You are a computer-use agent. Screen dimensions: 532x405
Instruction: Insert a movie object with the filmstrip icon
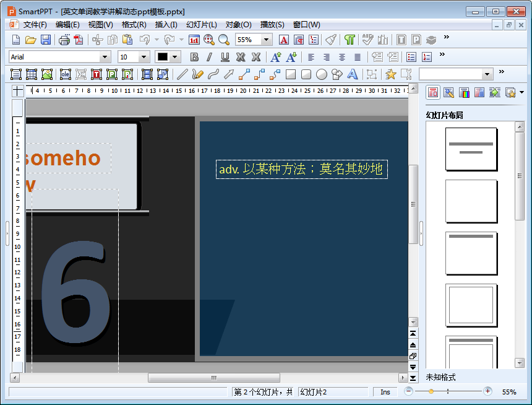[147, 74]
